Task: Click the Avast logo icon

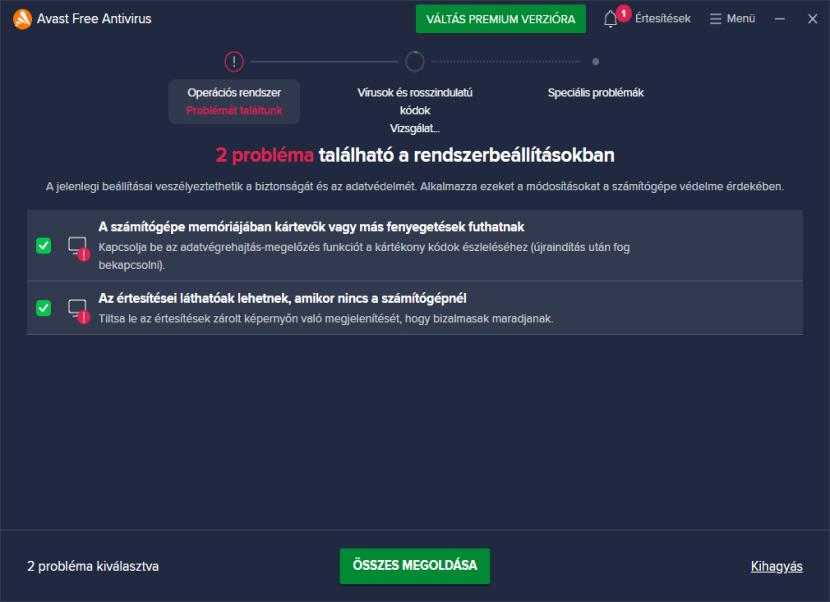Action: [22, 19]
